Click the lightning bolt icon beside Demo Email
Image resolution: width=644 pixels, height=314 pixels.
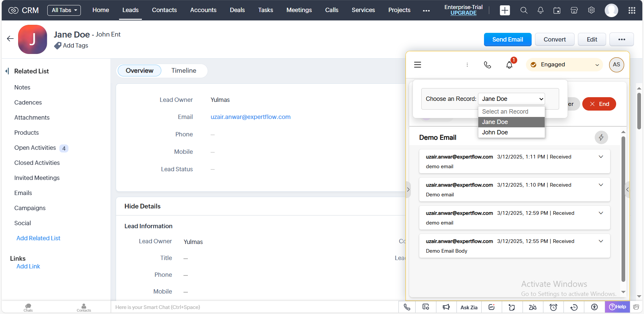tap(601, 137)
